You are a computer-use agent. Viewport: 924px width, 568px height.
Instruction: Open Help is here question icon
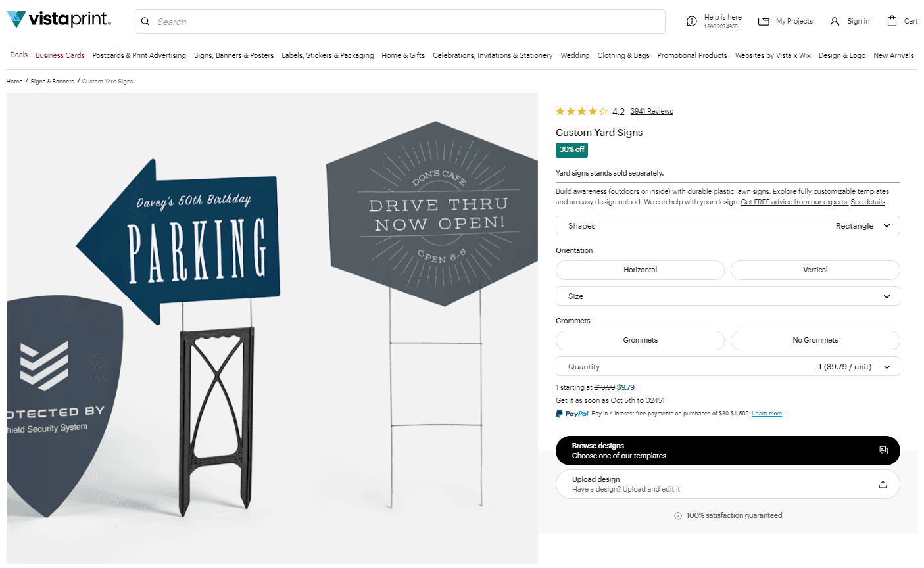(x=691, y=21)
